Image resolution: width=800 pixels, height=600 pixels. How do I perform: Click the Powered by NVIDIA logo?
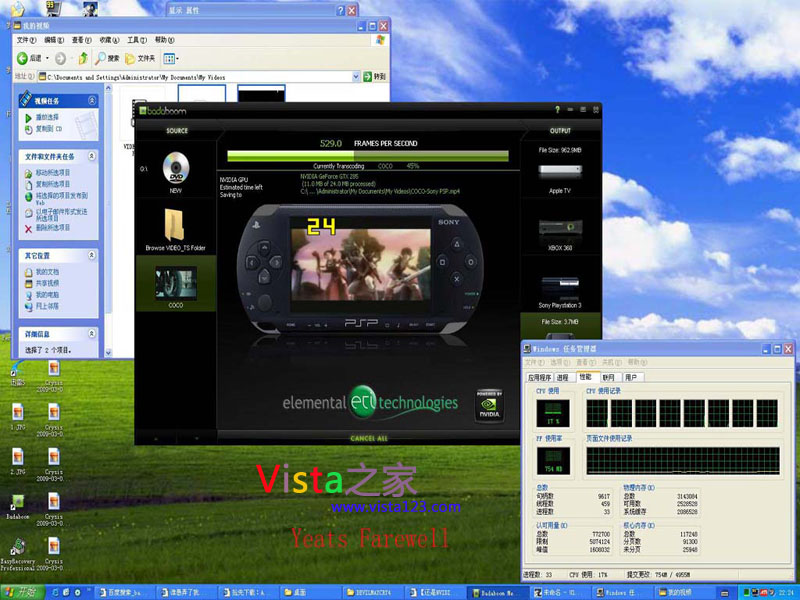click(489, 406)
